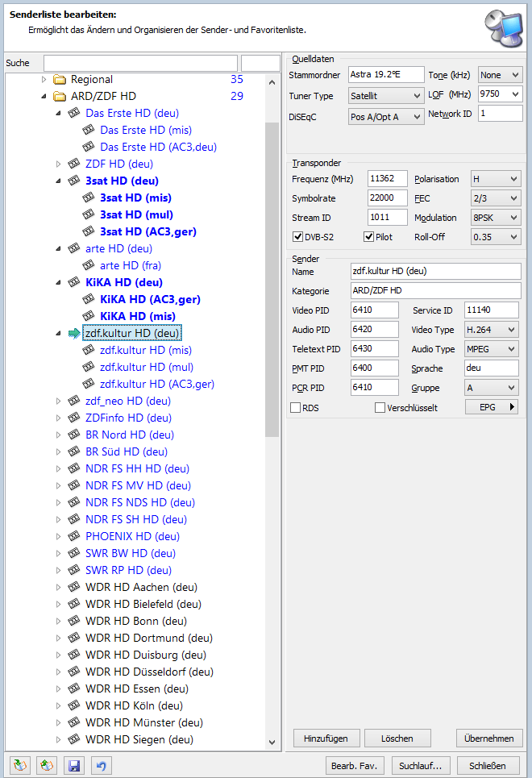Open the EPG arrow button
The width and height of the screenshot is (532, 778).
[x=492, y=407]
